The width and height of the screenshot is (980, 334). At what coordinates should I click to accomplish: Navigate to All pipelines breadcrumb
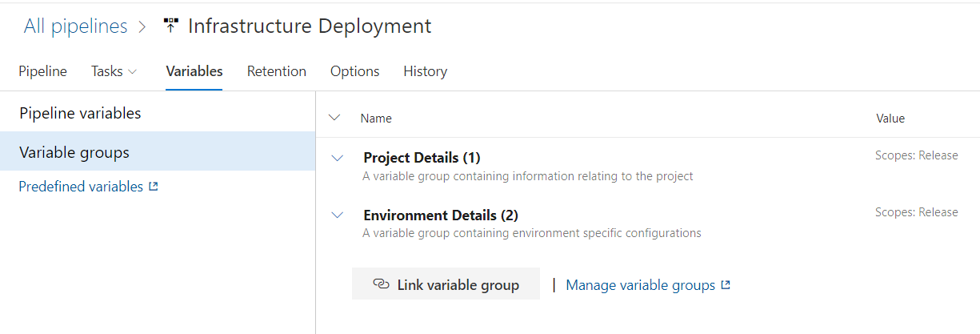click(75, 26)
